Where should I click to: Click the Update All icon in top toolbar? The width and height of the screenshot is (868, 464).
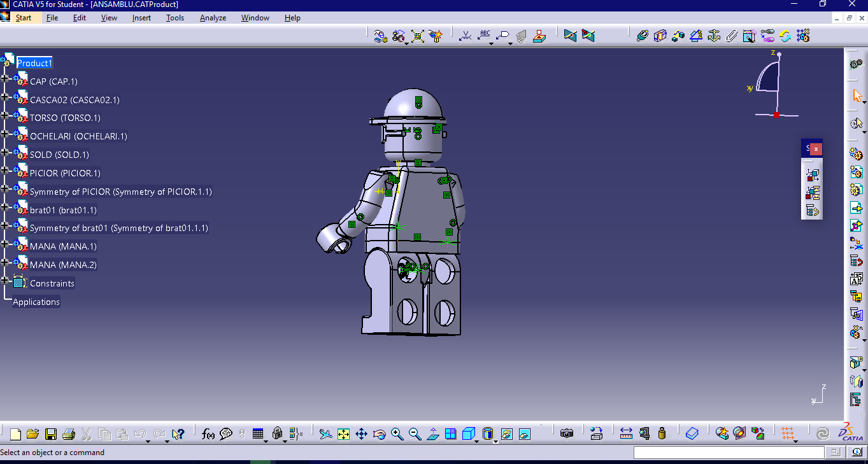click(785, 36)
